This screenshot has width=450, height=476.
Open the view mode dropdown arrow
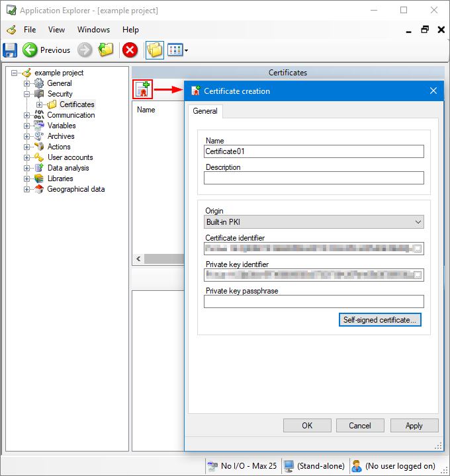[x=187, y=50]
